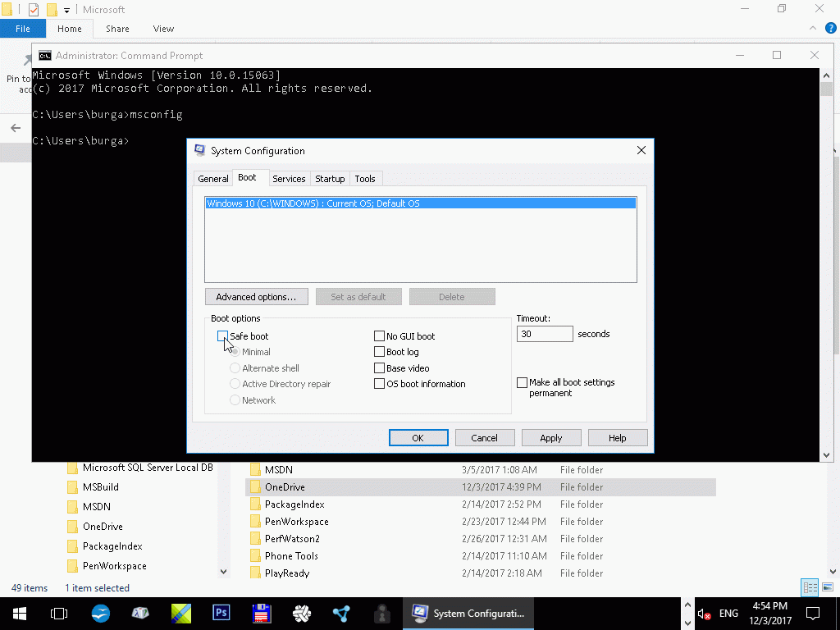Screen dimensions: 840x630
Task: Open the Windows Start menu
Action: coord(20,614)
